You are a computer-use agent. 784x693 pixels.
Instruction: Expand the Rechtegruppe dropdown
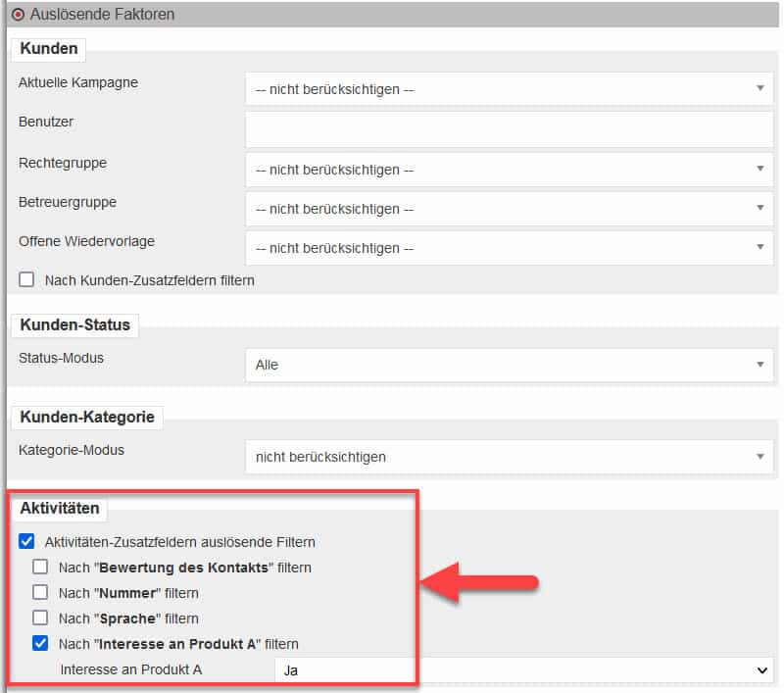pos(509,170)
